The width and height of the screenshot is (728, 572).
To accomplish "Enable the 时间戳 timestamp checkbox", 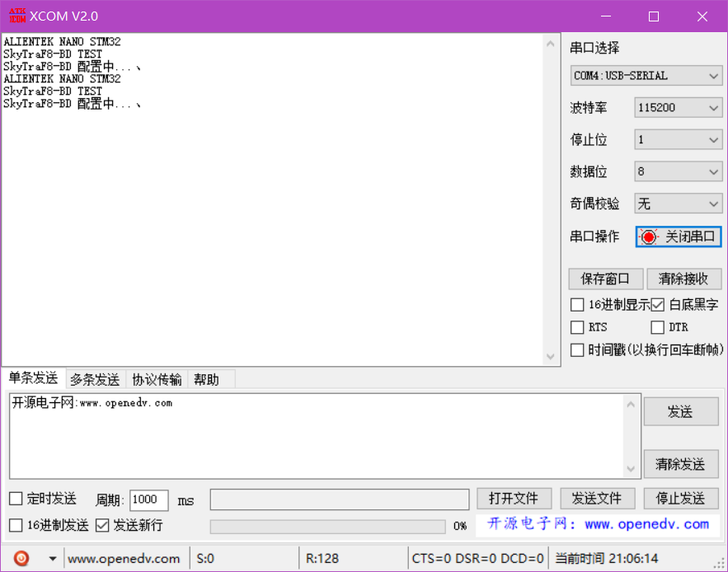I will [x=576, y=349].
